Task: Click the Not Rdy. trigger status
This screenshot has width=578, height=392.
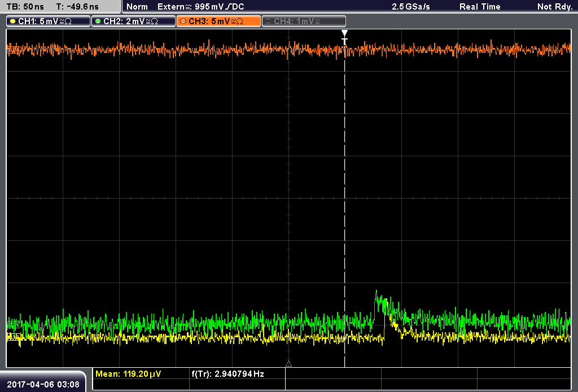Action: point(555,7)
